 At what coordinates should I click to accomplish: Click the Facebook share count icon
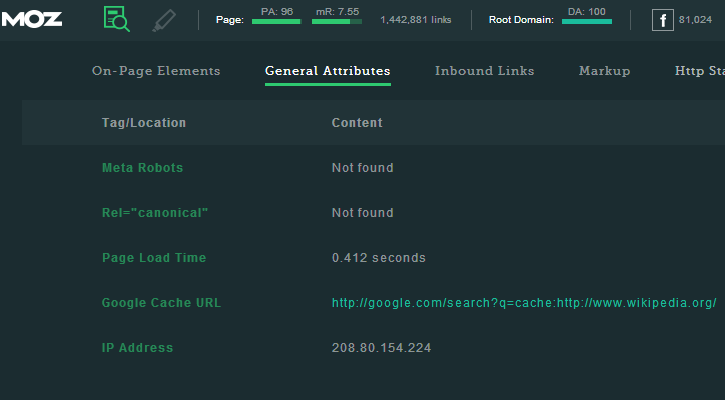[x=663, y=20]
